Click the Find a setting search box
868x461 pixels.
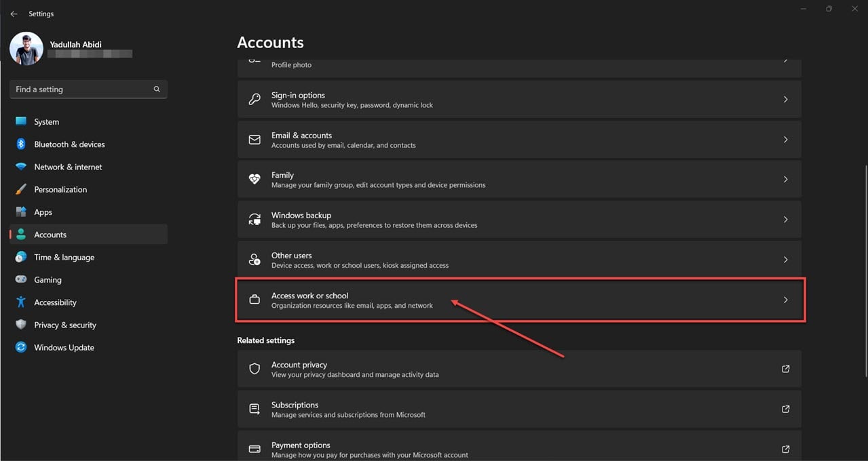tap(88, 89)
